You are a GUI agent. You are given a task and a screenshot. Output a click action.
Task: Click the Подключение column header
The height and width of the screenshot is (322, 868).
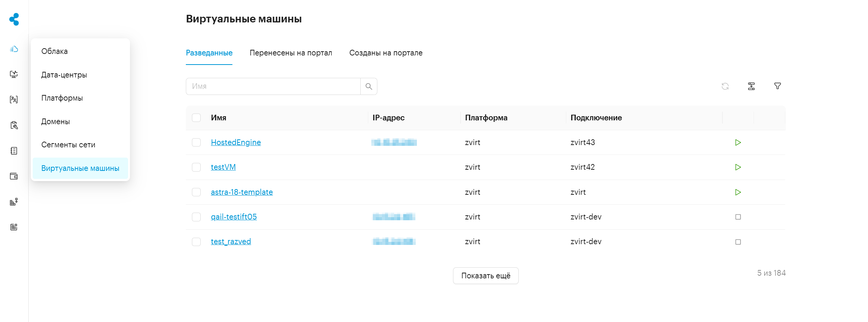point(596,118)
